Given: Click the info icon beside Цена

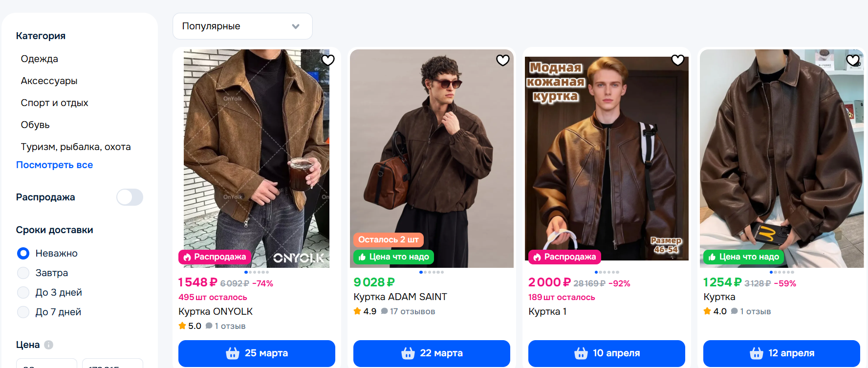Looking at the screenshot, I should (x=48, y=345).
